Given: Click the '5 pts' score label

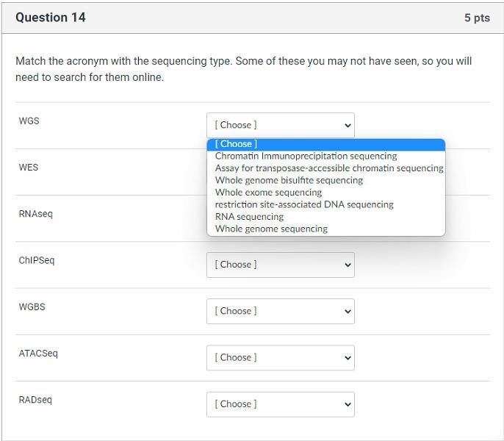Looking at the screenshot, I should [x=476, y=18].
